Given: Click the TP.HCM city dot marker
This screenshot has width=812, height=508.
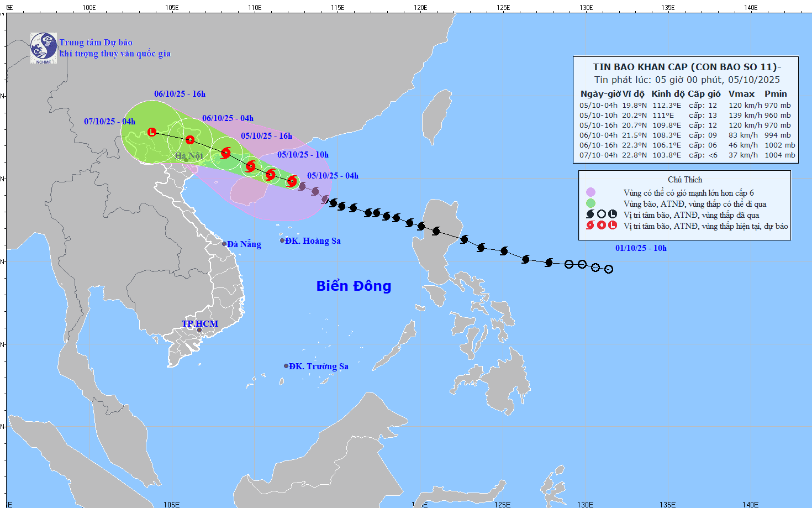Looking at the screenshot, I should point(199,330).
